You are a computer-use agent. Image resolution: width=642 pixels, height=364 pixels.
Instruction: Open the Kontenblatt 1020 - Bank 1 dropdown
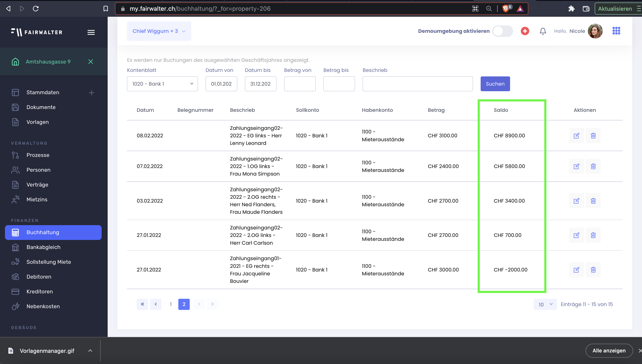[x=162, y=84]
